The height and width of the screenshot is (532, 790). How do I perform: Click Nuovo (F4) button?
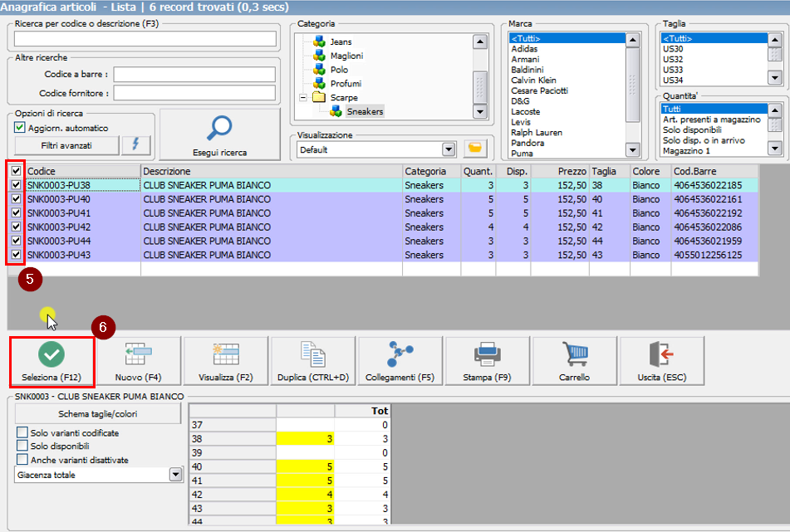pyautogui.click(x=138, y=361)
